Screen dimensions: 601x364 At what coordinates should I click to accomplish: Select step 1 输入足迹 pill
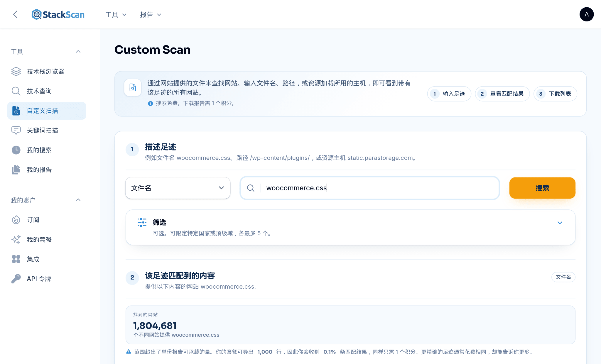(449, 94)
